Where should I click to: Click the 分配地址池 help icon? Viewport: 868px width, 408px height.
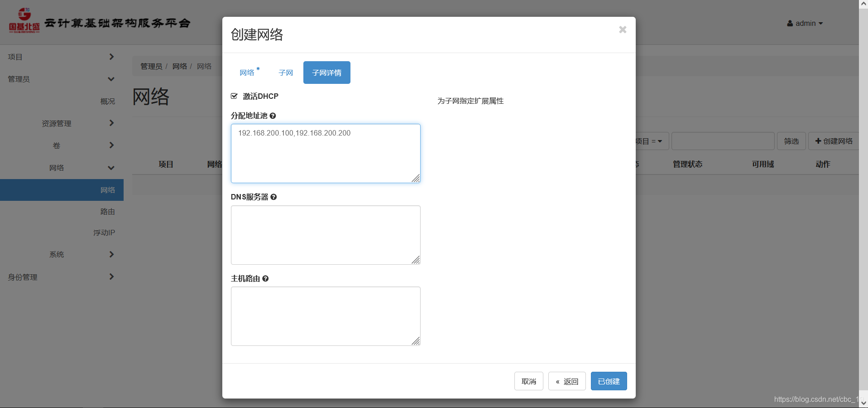coord(273,116)
